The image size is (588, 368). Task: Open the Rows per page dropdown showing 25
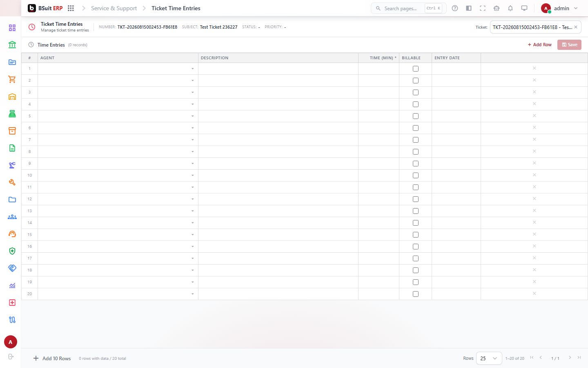click(x=489, y=358)
